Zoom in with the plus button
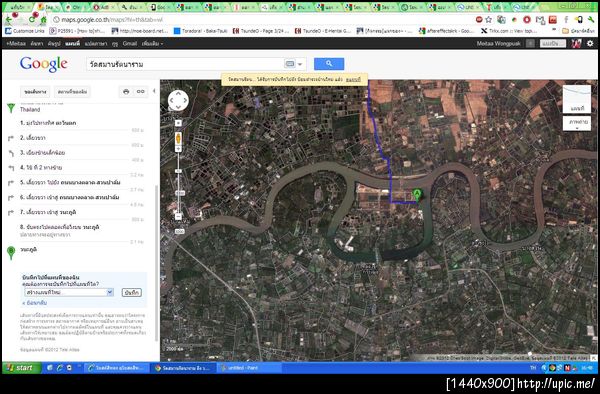The height and width of the screenshot is (394, 600). (x=178, y=148)
